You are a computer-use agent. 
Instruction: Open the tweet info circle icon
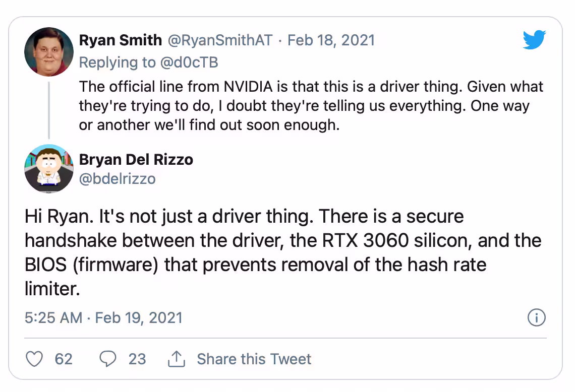[x=537, y=317]
